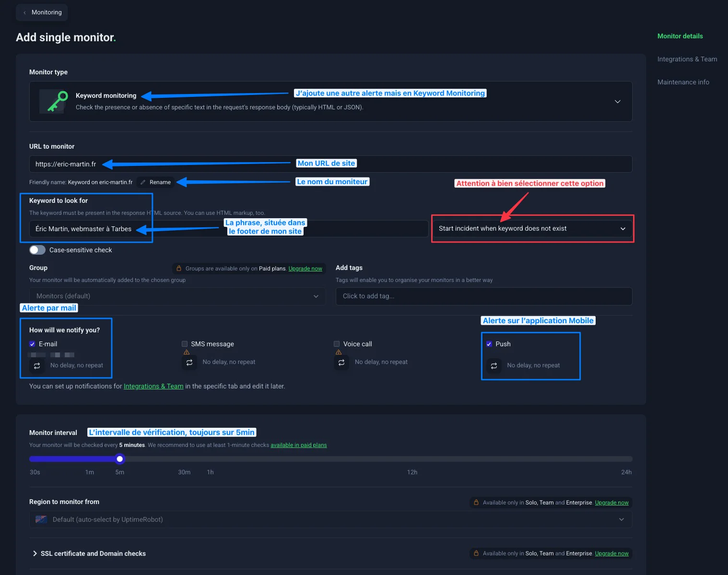
Task: Check the SMS message checkbox
Action: coord(185,344)
